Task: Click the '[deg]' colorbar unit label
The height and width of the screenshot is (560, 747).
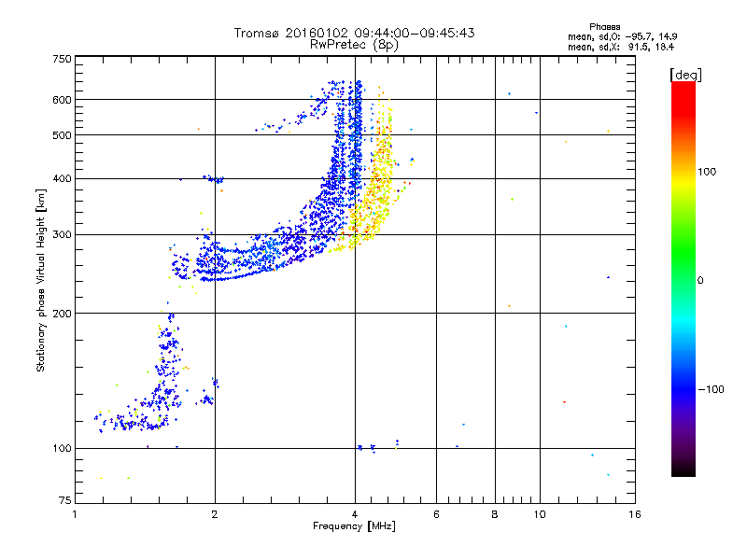Action: [685, 75]
